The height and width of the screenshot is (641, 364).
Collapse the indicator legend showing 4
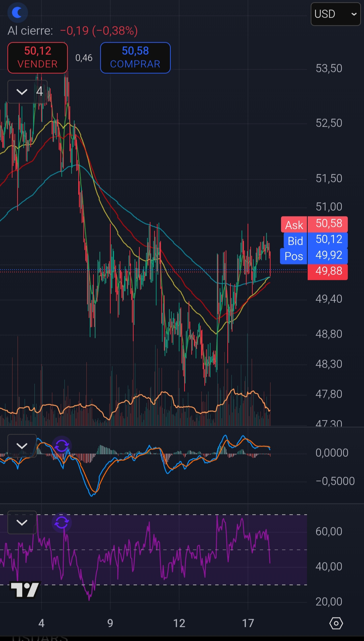point(22,92)
